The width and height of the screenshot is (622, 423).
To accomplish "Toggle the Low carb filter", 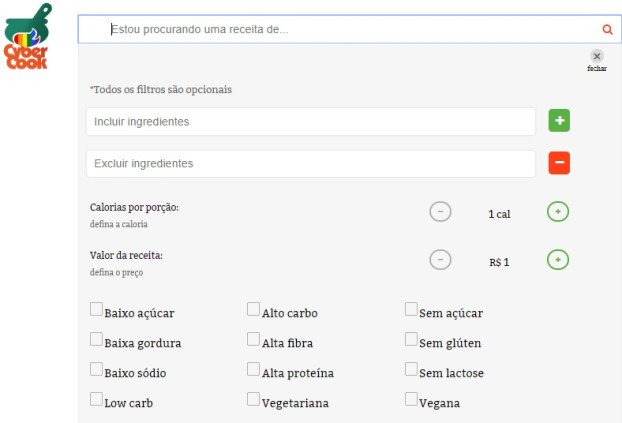I will click(x=97, y=400).
